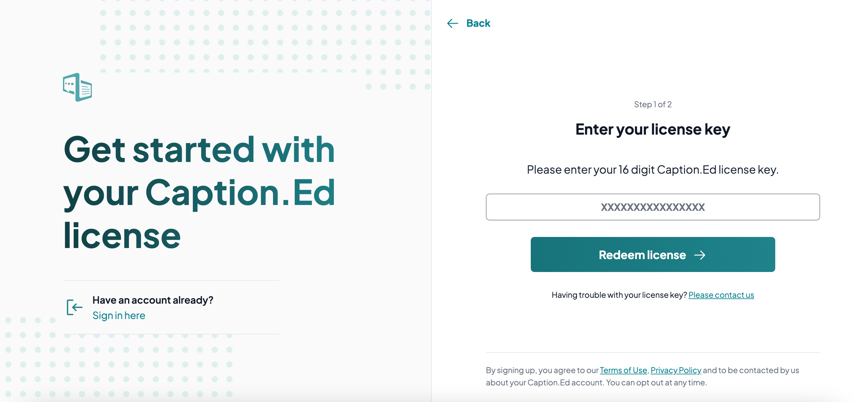The width and height of the screenshot is (868, 402).
Task: Click the Having trouble with your license key text
Action: tap(619, 295)
